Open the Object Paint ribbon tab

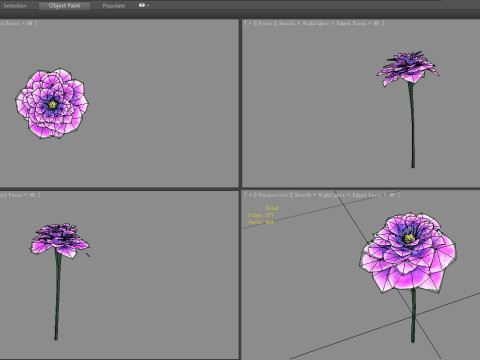pyautogui.click(x=64, y=6)
